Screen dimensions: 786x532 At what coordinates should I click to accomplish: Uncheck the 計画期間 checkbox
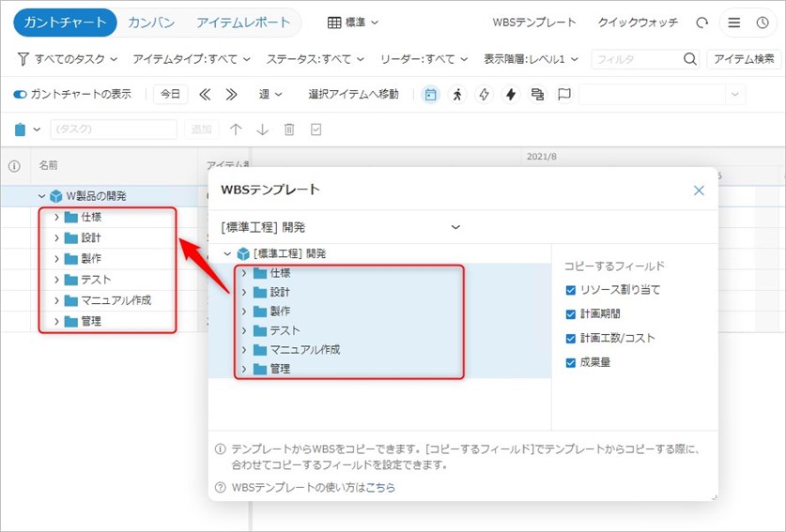[x=572, y=314]
